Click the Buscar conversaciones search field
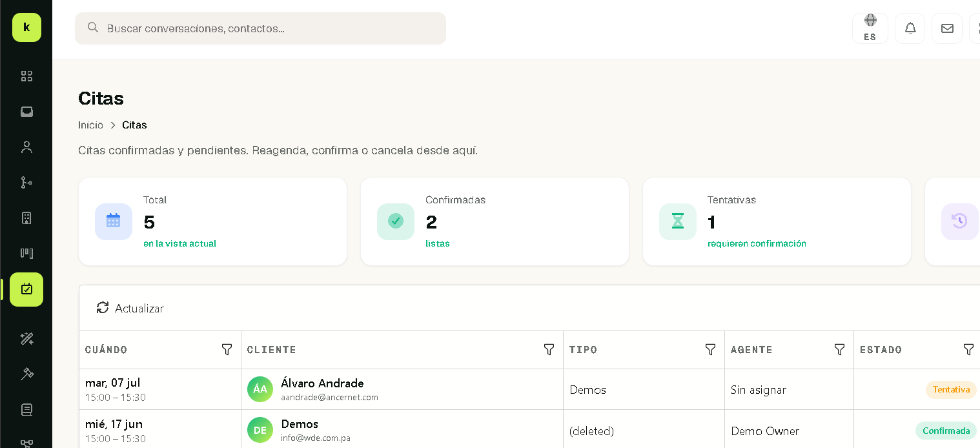980x448 pixels. pos(260,28)
